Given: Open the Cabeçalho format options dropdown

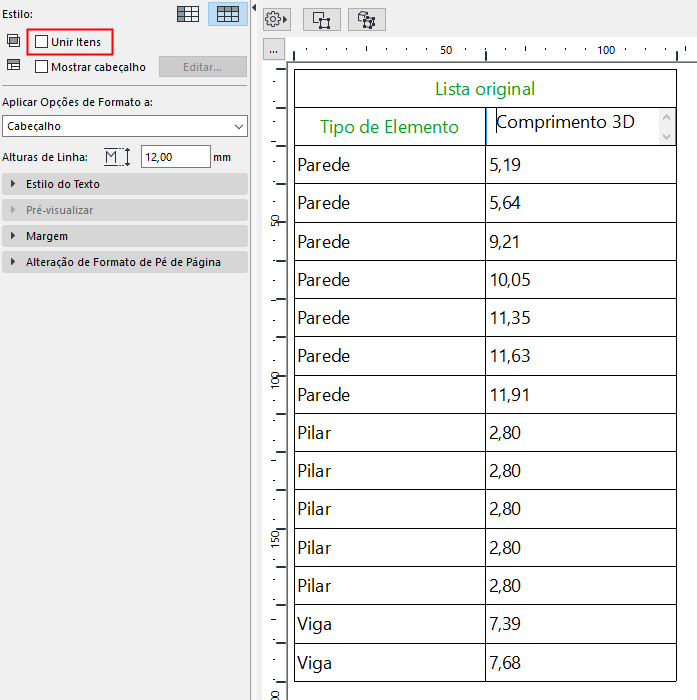Looking at the screenshot, I should click(x=125, y=126).
